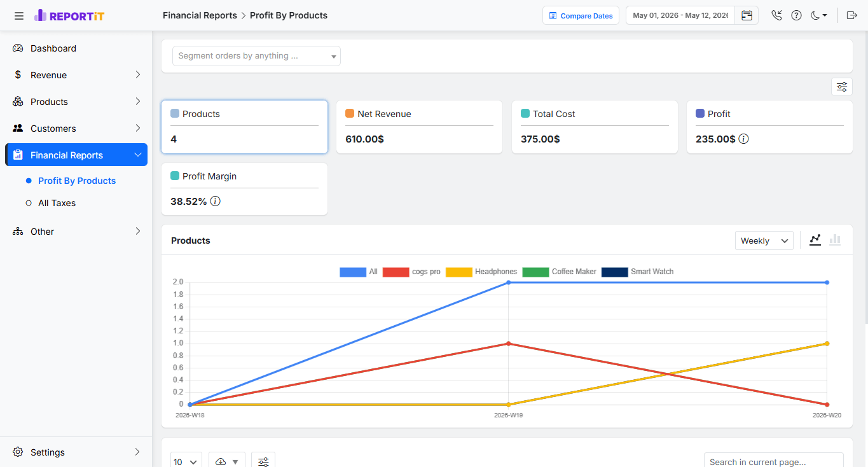Click the Customers people icon
The width and height of the screenshot is (868, 467).
(x=18, y=129)
